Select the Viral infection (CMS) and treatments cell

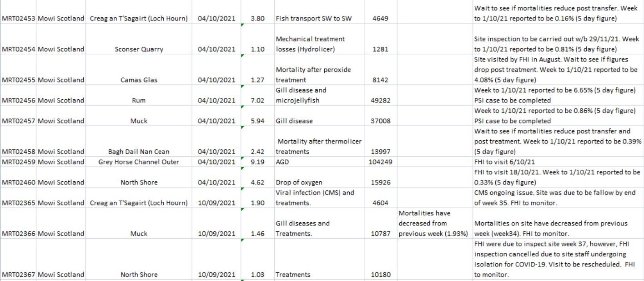point(315,198)
